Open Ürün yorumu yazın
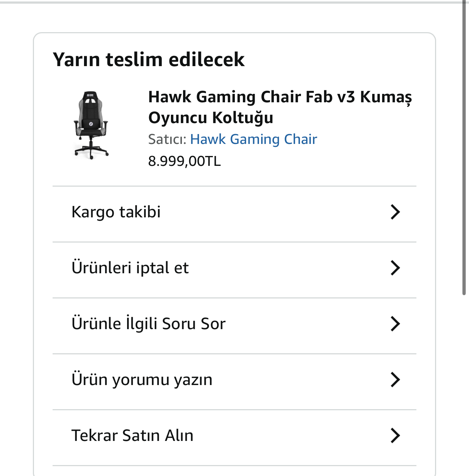 coord(142,380)
